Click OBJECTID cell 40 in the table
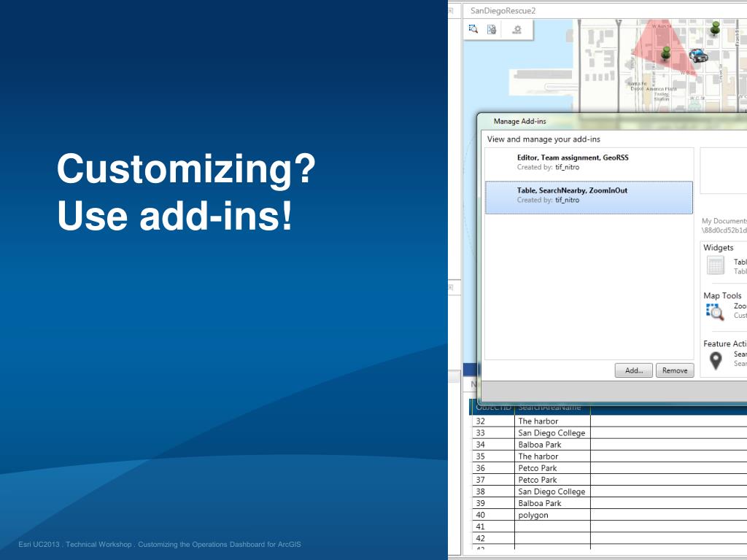The image size is (747, 560). pos(493,515)
